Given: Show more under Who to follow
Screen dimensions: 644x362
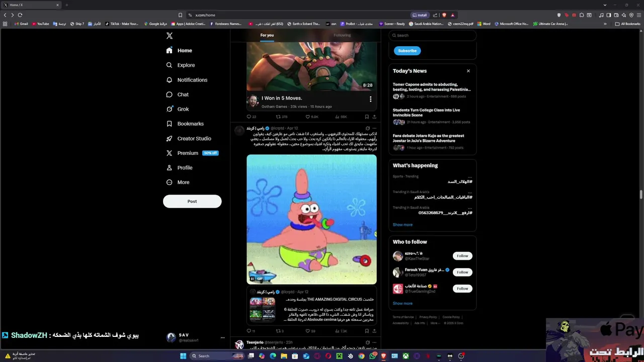Looking at the screenshot, I should pyautogui.click(x=403, y=303).
